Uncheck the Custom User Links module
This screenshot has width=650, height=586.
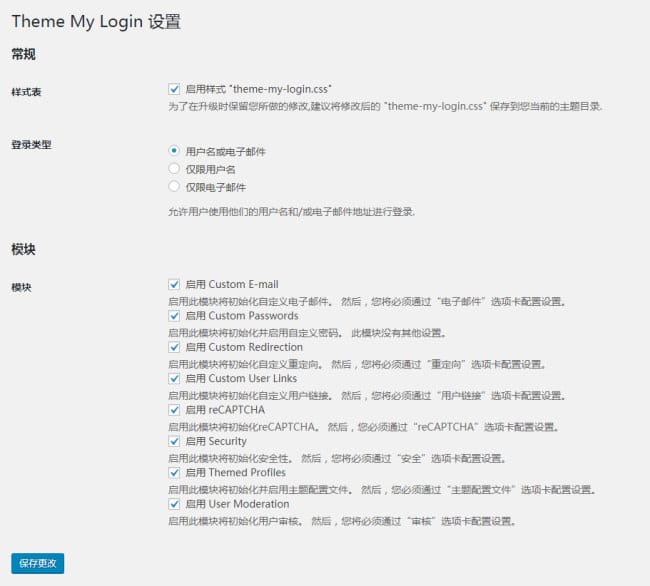174,378
